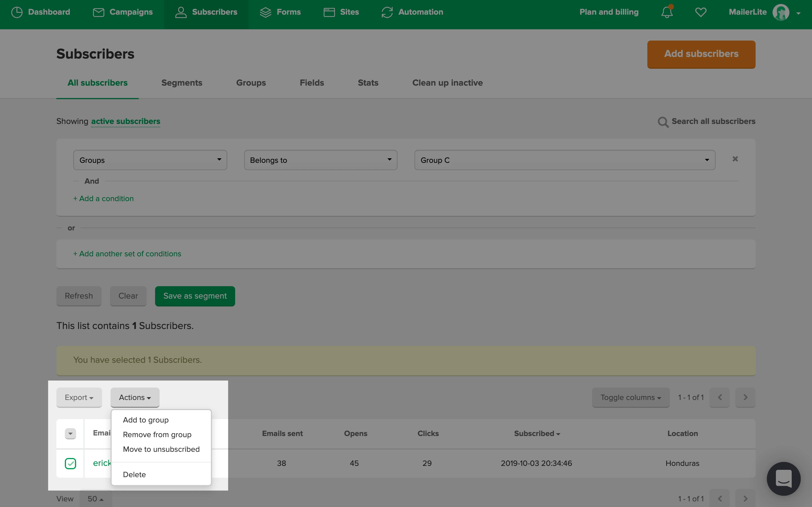
Task: Click the MailerLite account avatar
Action: (780, 12)
